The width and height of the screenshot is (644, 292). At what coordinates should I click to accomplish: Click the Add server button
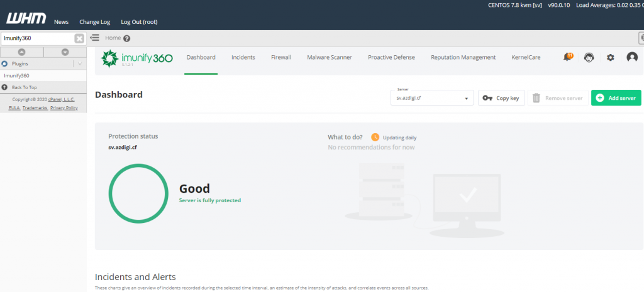tap(616, 98)
